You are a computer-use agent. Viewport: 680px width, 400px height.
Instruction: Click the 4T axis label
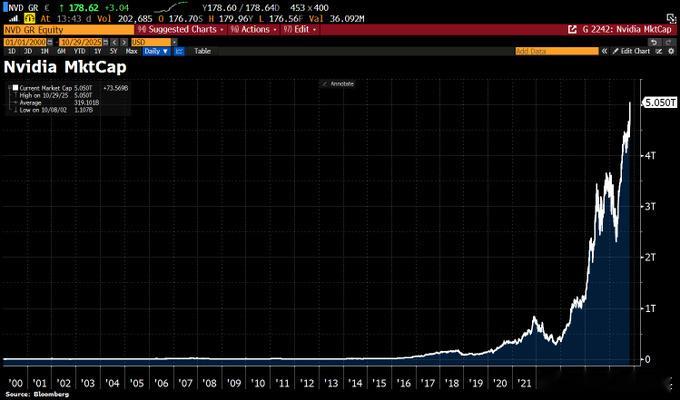pyautogui.click(x=650, y=155)
